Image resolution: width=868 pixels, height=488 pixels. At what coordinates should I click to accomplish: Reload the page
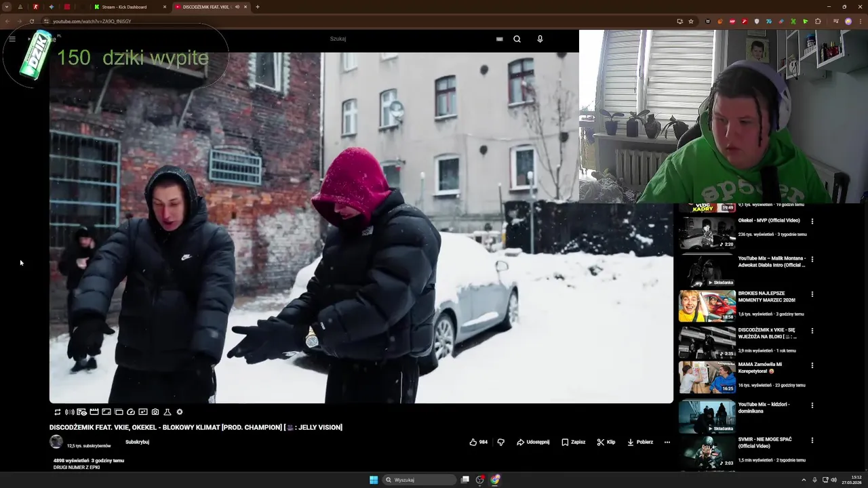(x=31, y=21)
